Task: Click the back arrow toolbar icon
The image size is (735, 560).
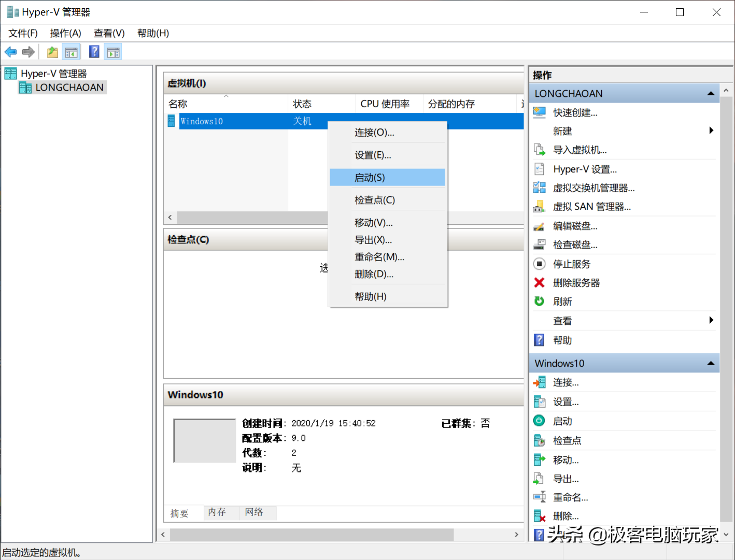Action: click(11, 52)
